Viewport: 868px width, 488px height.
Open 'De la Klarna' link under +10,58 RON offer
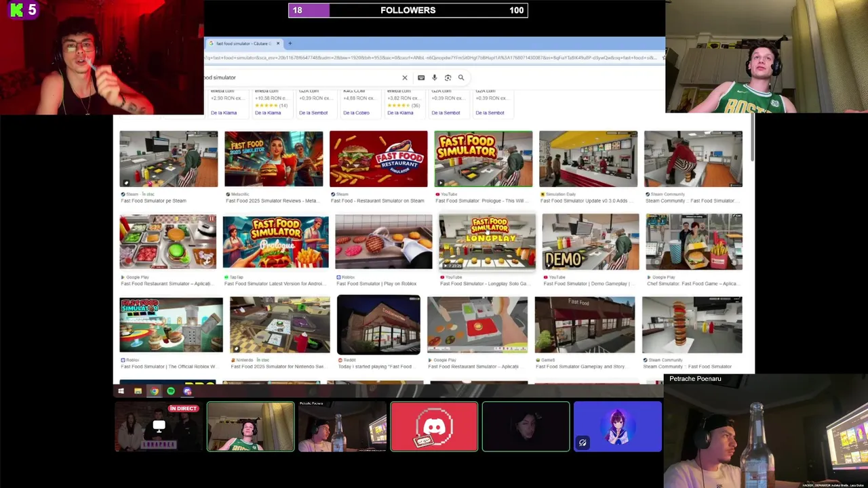click(x=267, y=113)
